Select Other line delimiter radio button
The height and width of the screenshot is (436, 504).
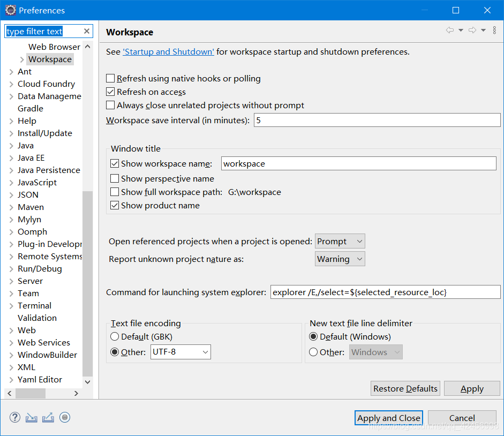[313, 352]
